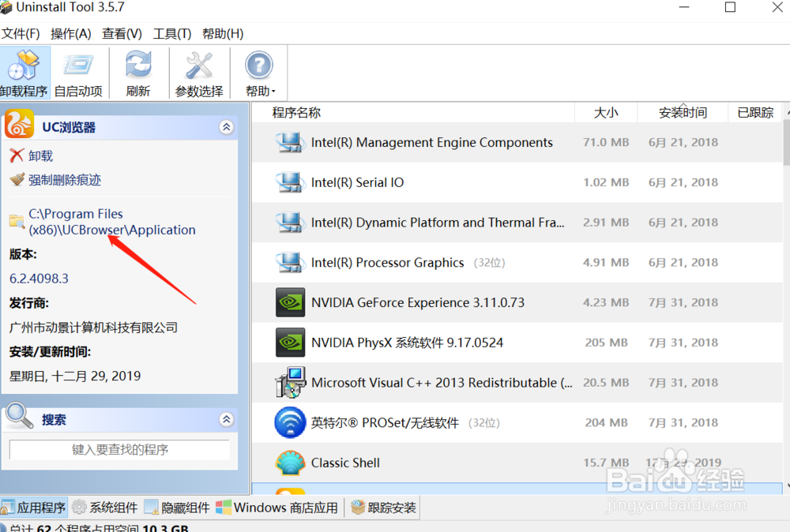Image resolution: width=790 pixels, height=532 pixels.
Task: Select Intel(R) Processor Graphics icon
Action: pyautogui.click(x=290, y=262)
